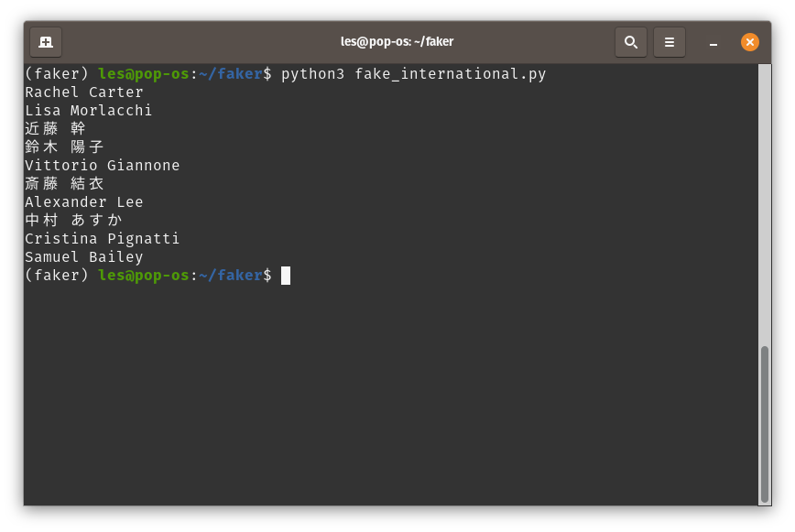Click the name 'Rachel Carter'
The width and height of the screenshot is (795, 532).
pyautogui.click(x=83, y=92)
